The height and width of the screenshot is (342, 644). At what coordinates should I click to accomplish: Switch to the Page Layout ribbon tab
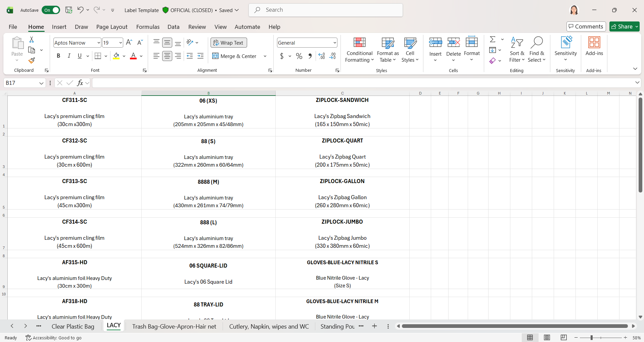(112, 27)
